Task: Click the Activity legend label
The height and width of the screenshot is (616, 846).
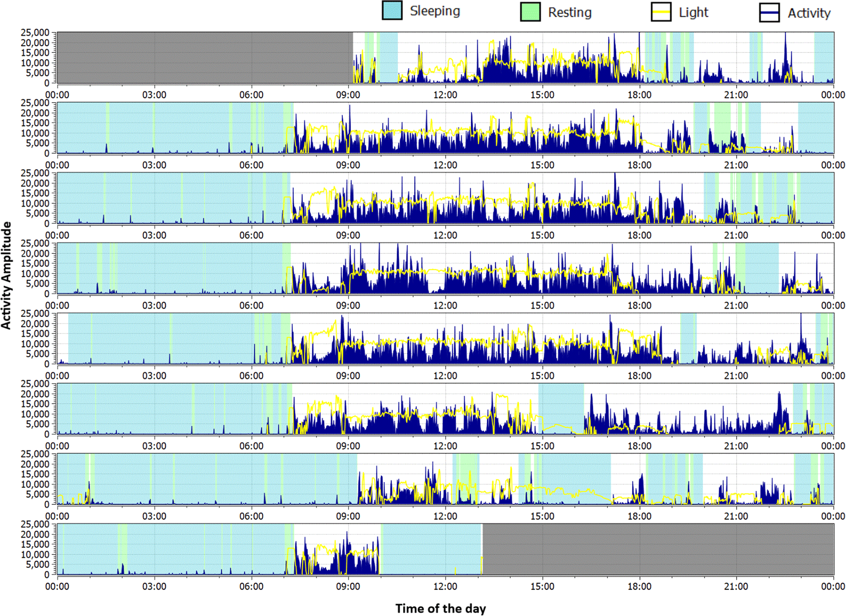Action: pyautogui.click(x=809, y=13)
